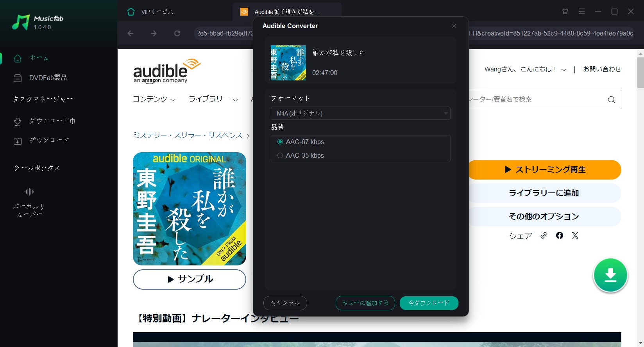The height and width of the screenshot is (347, 644).
Task: Click the search magnifier icon
Action: 612,100
